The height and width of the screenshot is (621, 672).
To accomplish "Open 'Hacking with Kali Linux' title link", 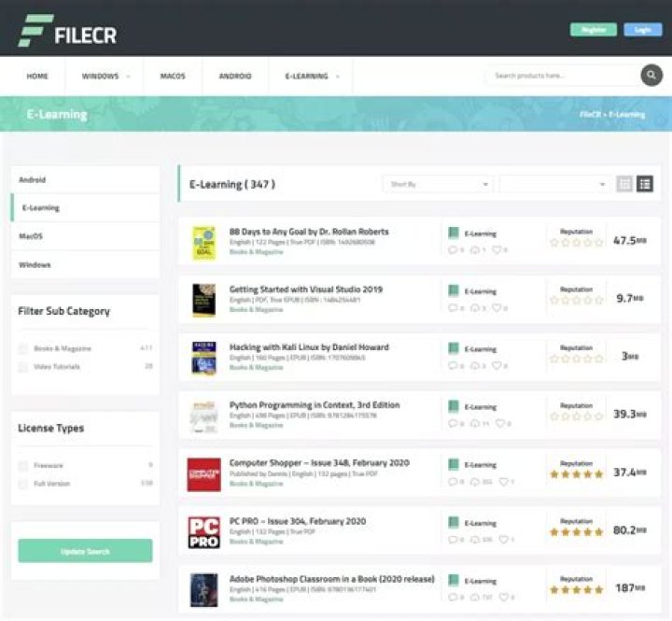I will (x=309, y=347).
